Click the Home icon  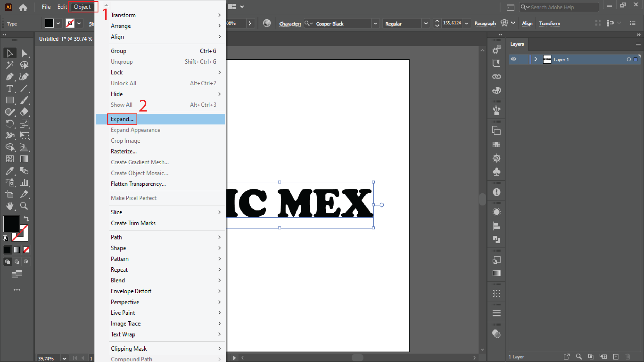pyautogui.click(x=23, y=7)
